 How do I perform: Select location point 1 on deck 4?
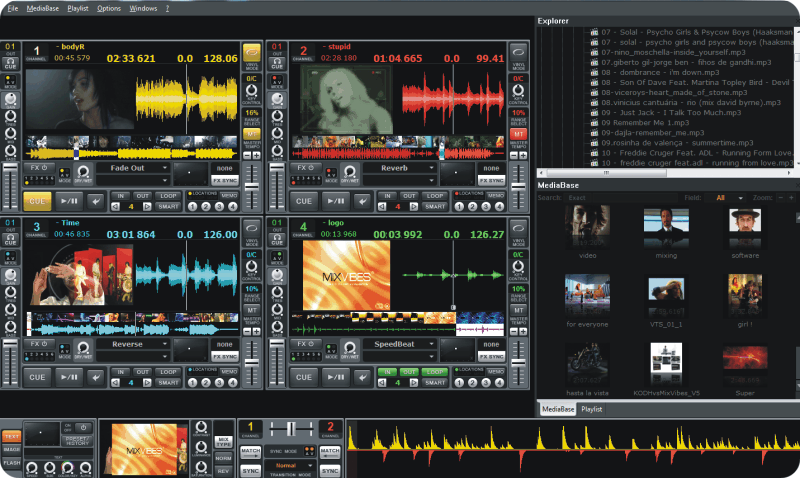pos(460,380)
